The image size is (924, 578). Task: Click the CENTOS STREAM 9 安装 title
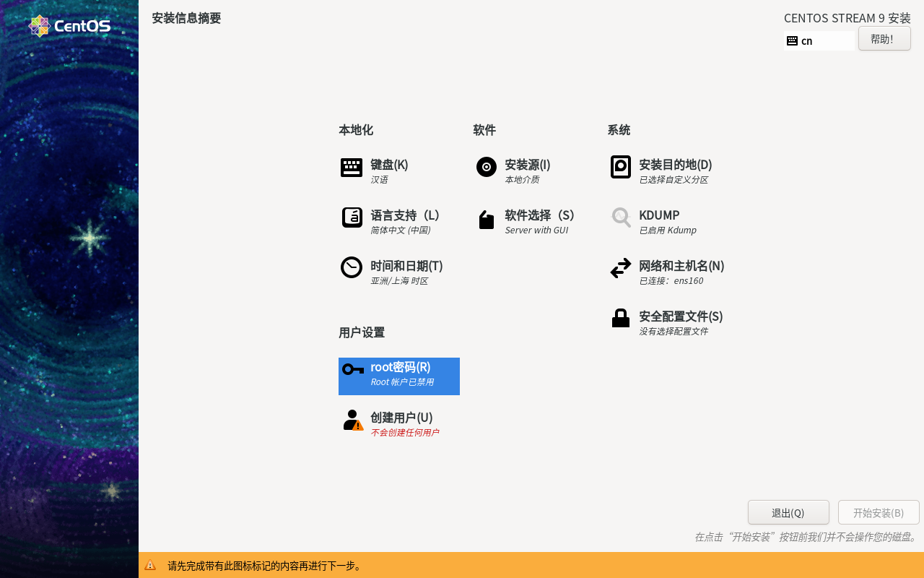coord(847,18)
